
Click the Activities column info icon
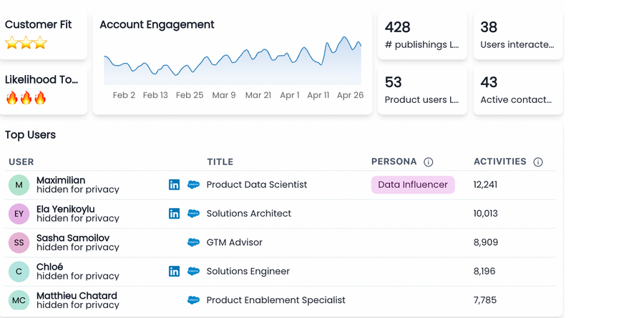click(538, 162)
